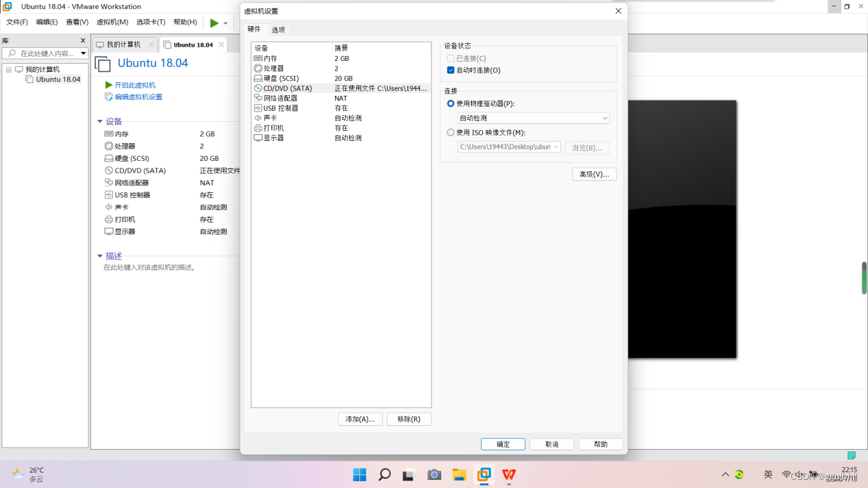
Task: Collapse the 我的计算机 tree node
Action: pos(9,70)
